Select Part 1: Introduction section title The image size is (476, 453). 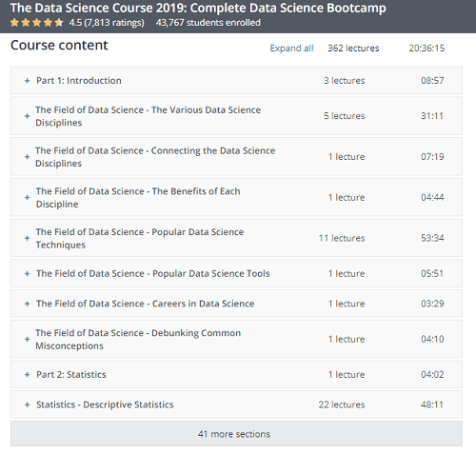79,81
